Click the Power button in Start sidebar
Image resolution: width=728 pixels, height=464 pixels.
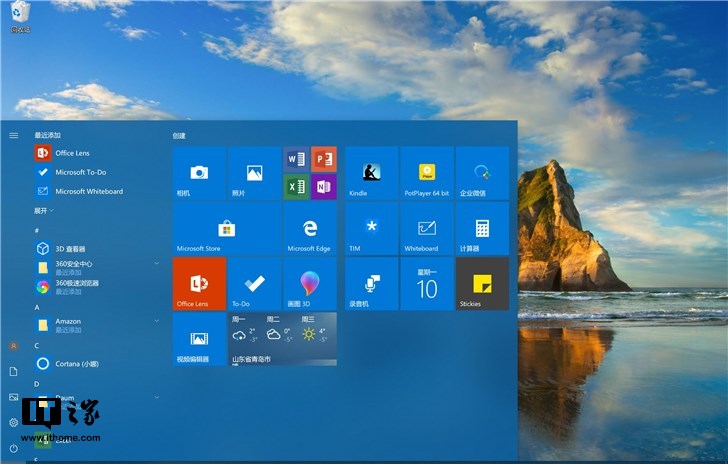point(13,448)
